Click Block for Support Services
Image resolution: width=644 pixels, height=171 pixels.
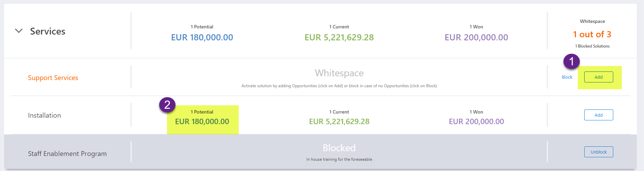pyautogui.click(x=567, y=77)
